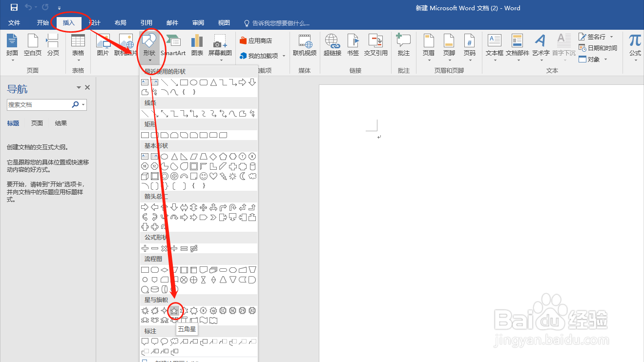The width and height of the screenshot is (644, 362).
Task: Select the cube shape in 基本形状
Action: tap(145, 176)
